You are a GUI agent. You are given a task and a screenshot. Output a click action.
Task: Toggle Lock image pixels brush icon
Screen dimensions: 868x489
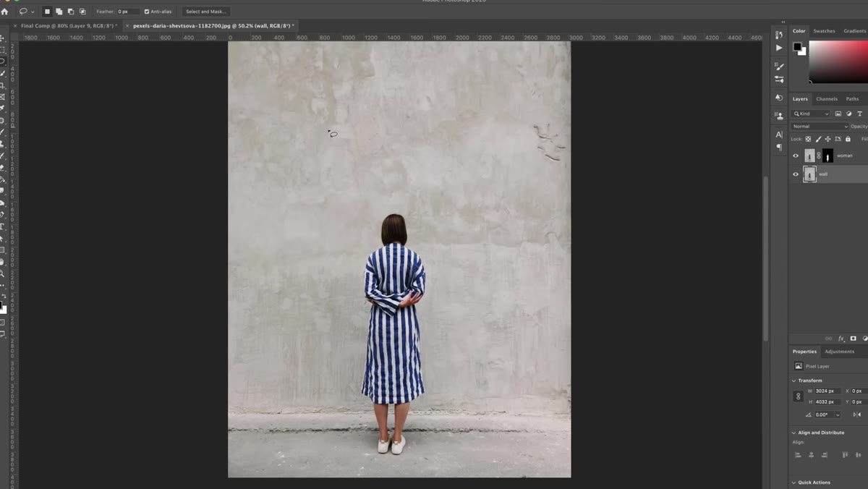818,139
